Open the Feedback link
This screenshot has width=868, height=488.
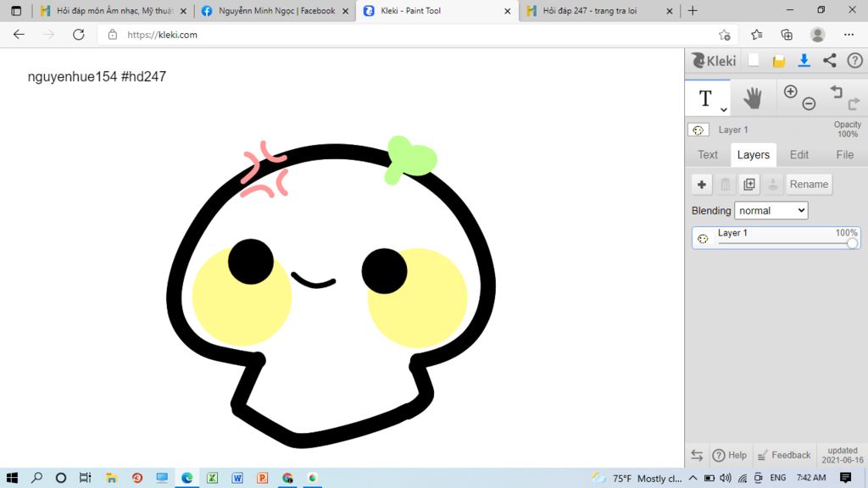click(784, 455)
